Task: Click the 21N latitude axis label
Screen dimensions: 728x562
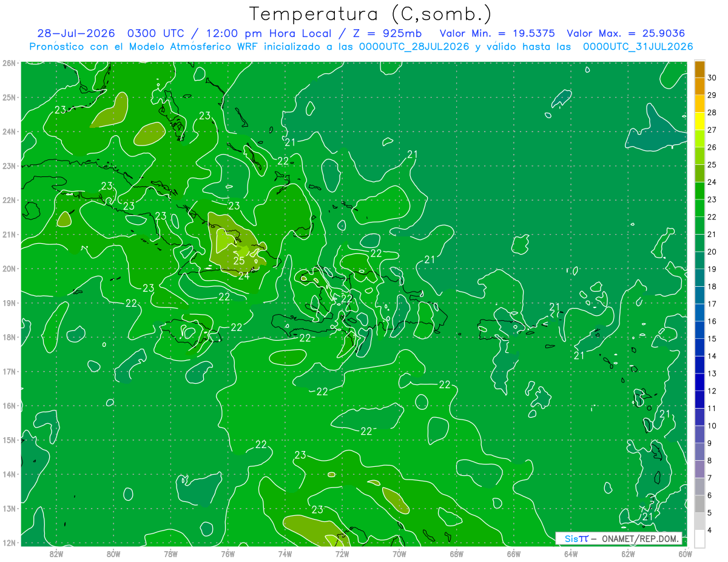Action: 9,234
